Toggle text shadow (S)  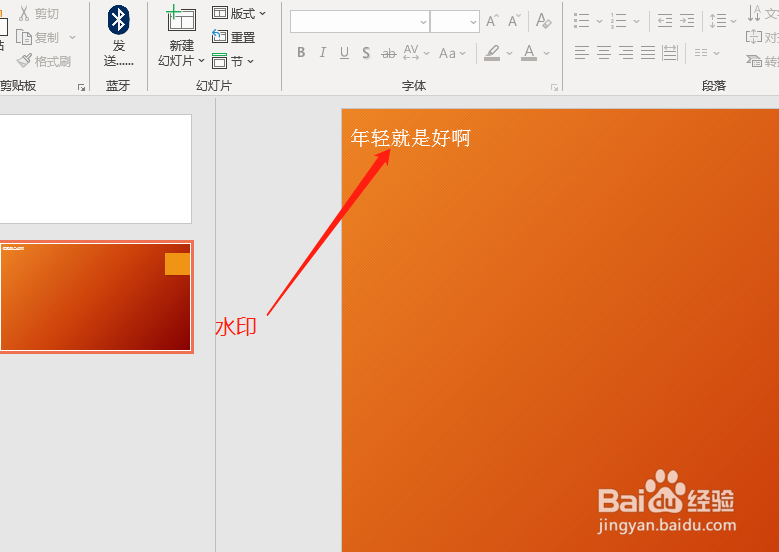click(x=366, y=53)
